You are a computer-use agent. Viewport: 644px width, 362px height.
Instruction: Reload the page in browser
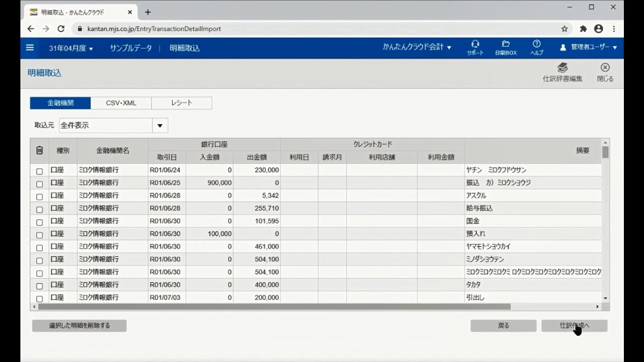coord(61,29)
